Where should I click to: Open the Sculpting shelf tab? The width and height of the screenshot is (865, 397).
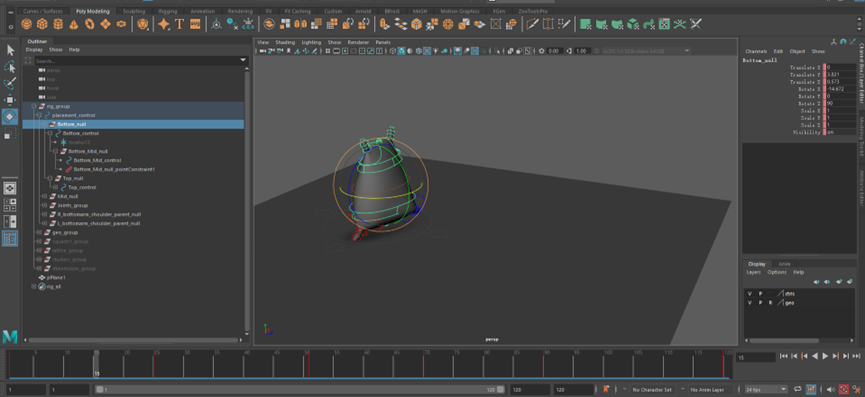(134, 11)
